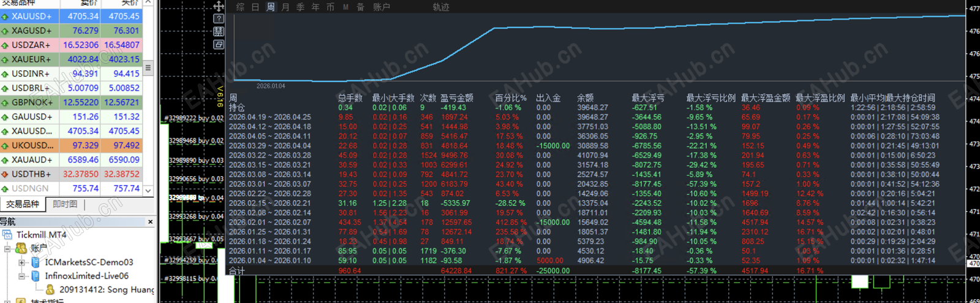The height and width of the screenshot is (303, 980).
Task: Click the 合计 totals row label
Action: pyautogui.click(x=237, y=271)
